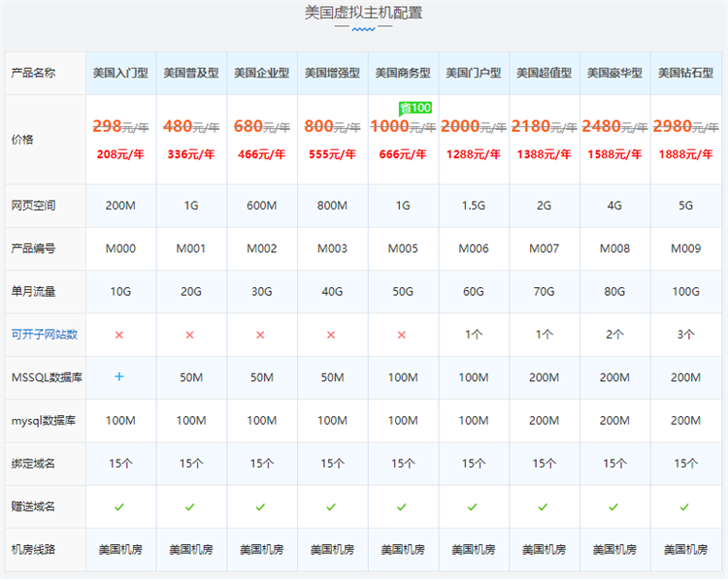
Task: Click red X under 美国普及型 column
Action: point(190,335)
